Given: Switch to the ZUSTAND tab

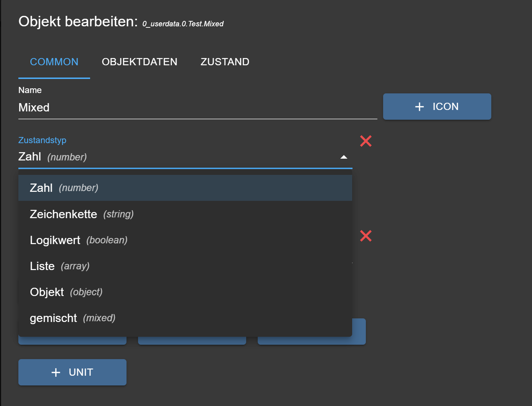Looking at the screenshot, I should [x=225, y=62].
